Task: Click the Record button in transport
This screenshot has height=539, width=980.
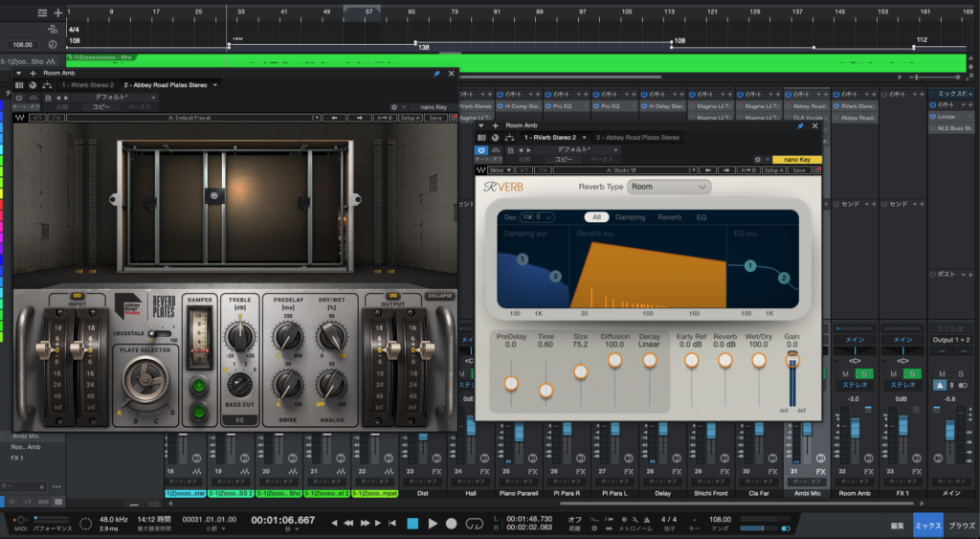Action: 452,524
